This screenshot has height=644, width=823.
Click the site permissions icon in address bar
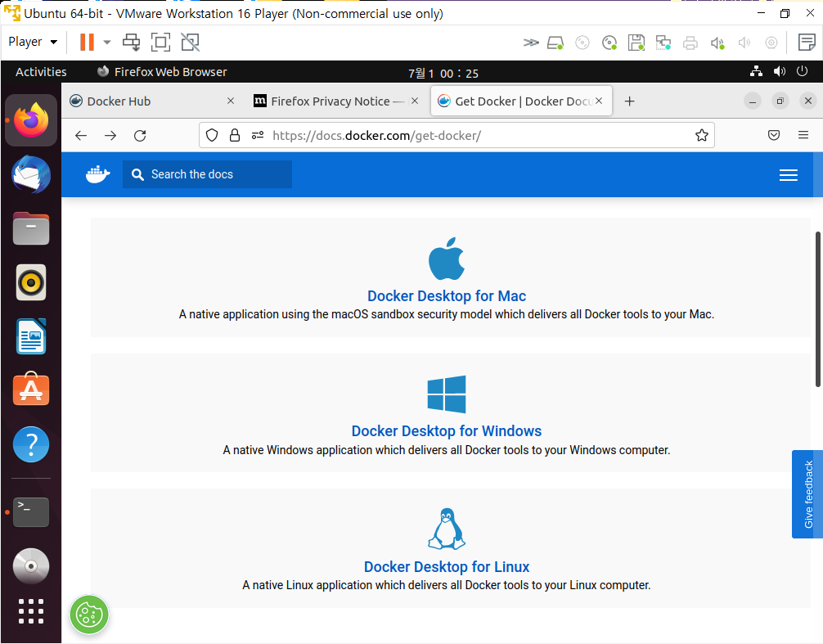[x=258, y=135]
